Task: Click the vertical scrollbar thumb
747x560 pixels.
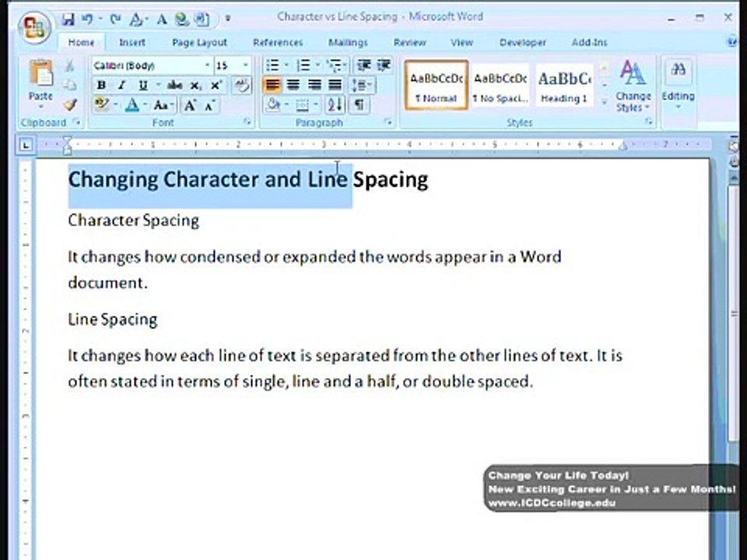Action: [734, 313]
